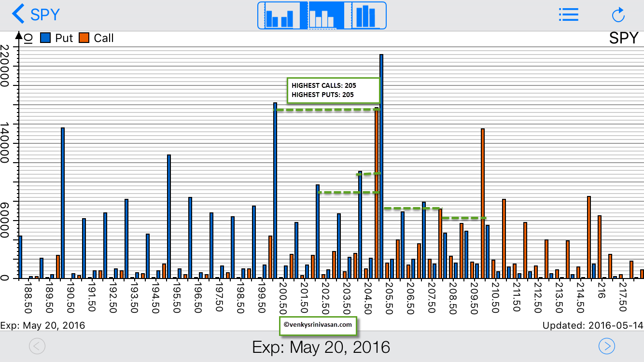This screenshot has height=362, width=644.
Task: Tap the 205.50 strike axis label
Action: coord(390,297)
